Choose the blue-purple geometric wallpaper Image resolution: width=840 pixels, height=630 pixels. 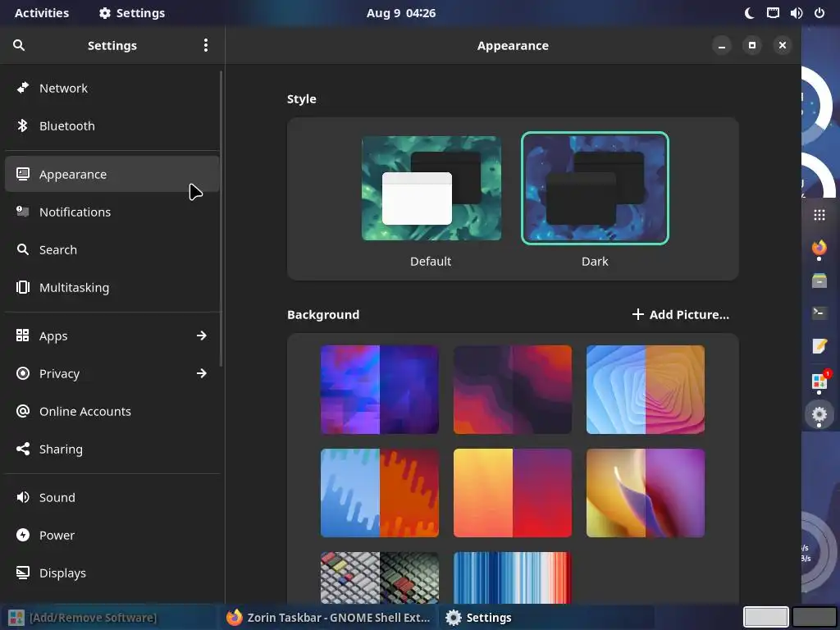(379, 390)
